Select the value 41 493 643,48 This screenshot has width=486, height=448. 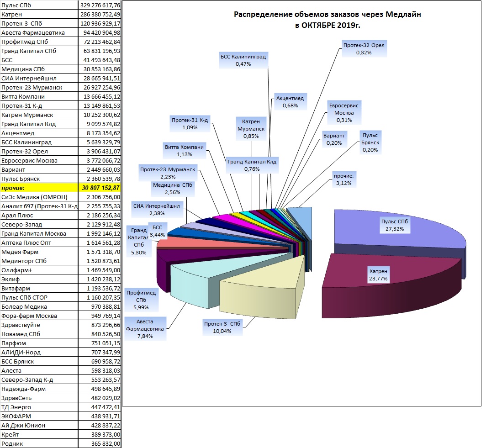[x=100, y=60]
